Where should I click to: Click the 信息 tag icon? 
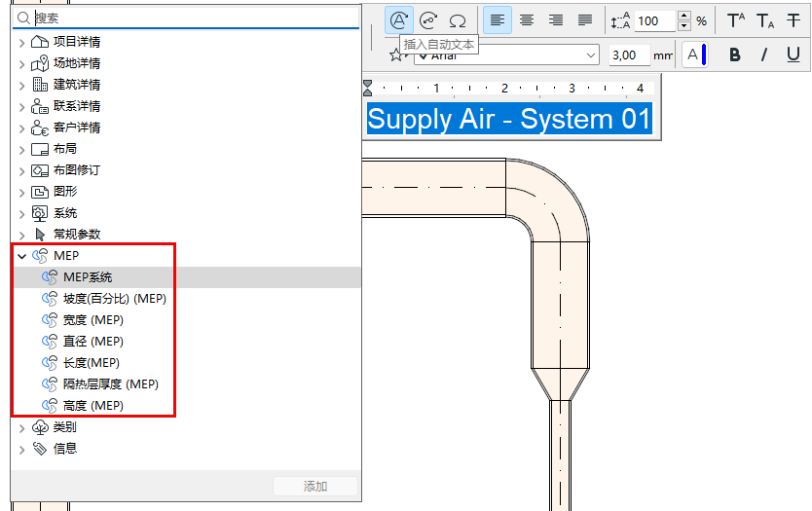40,449
